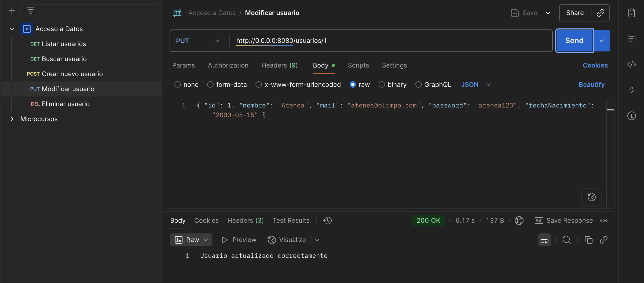
Task: Open the comments icon in right sidebar
Action: coord(631,38)
